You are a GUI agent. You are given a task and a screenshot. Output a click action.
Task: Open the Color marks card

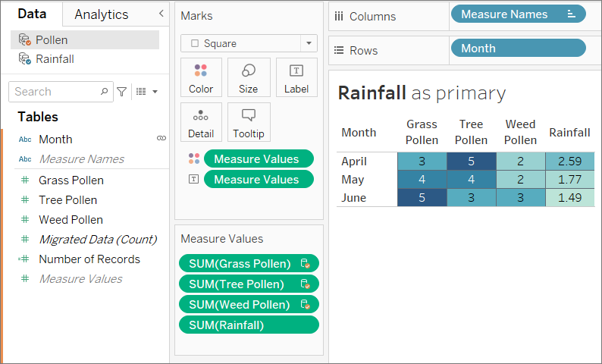[x=201, y=77]
